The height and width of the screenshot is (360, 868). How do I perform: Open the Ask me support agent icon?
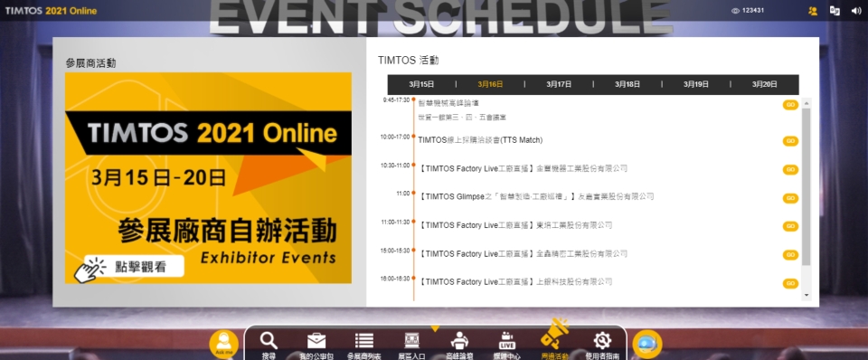pyautogui.click(x=223, y=344)
